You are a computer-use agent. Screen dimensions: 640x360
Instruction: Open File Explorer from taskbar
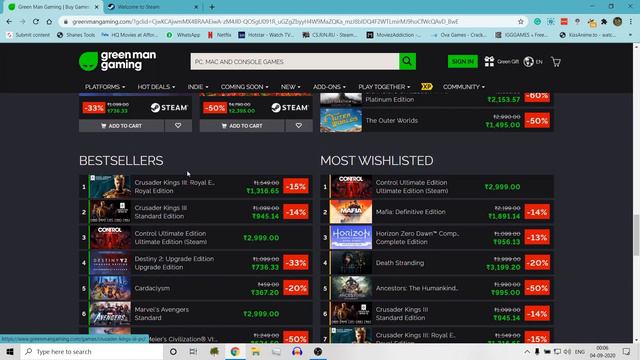(x=256, y=351)
